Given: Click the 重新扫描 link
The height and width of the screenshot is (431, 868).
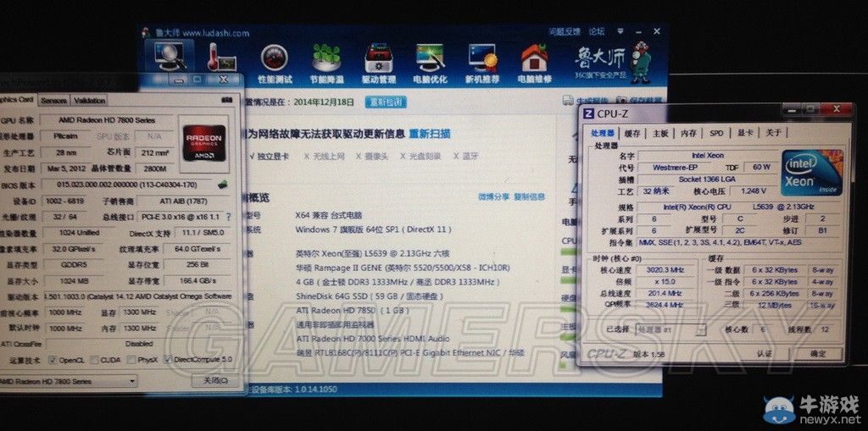Looking at the screenshot, I should tap(430, 134).
